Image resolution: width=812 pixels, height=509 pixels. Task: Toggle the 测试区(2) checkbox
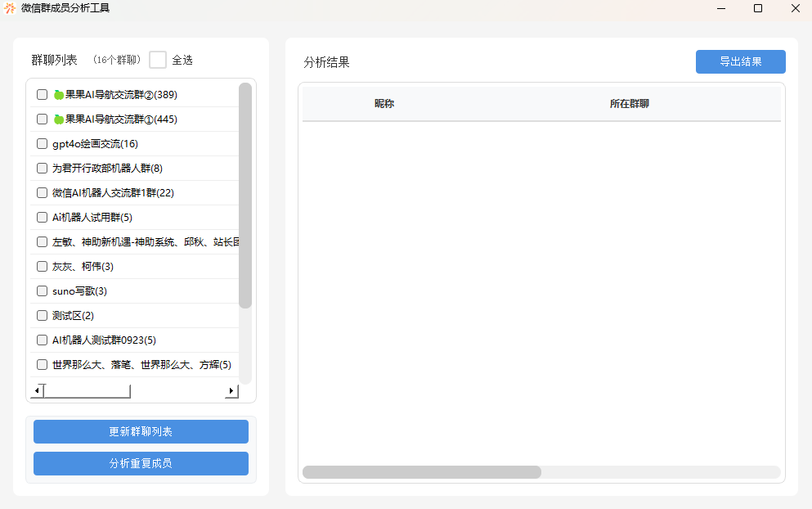coord(42,315)
